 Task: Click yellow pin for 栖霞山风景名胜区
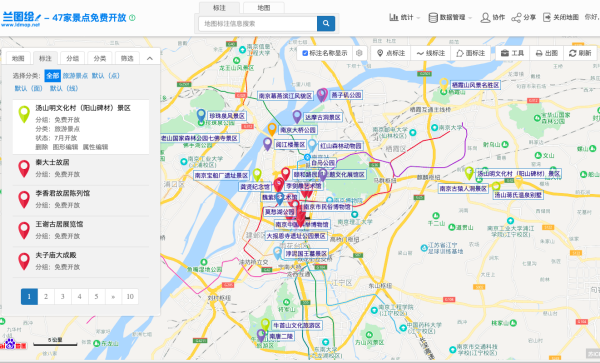[x=443, y=84]
